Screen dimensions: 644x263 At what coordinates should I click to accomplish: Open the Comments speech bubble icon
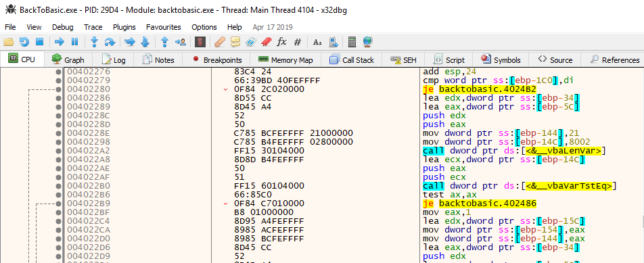tap(235, 42)
